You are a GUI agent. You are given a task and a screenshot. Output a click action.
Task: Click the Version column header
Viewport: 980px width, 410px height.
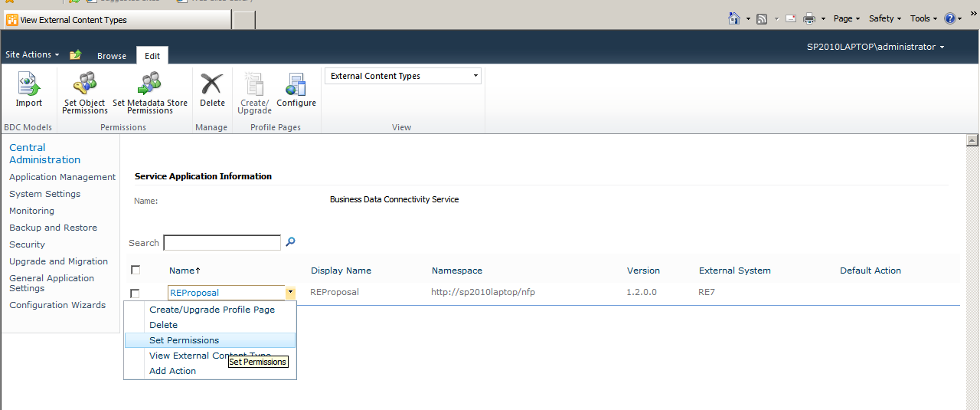point(643,271)
